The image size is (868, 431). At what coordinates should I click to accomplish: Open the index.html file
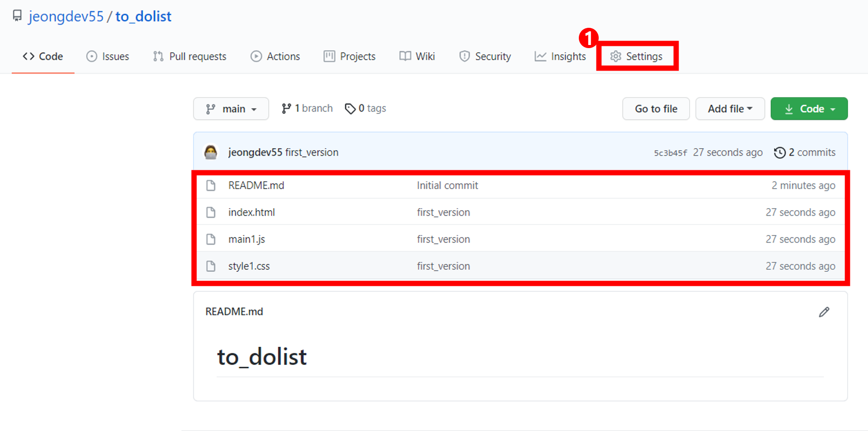click(x=251, y=212)
